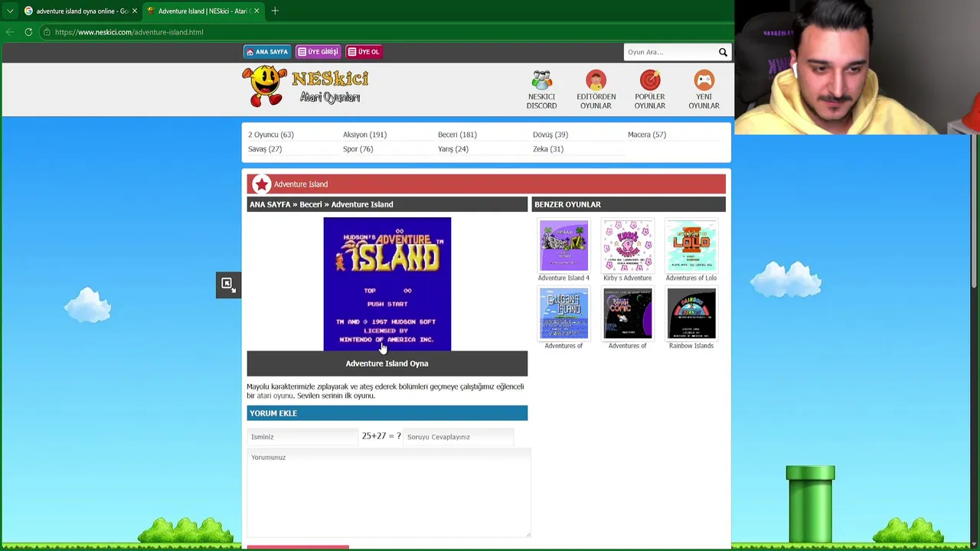
Task: Click ANA SAYFA in the breadcrumb
Action: [269, 204]
